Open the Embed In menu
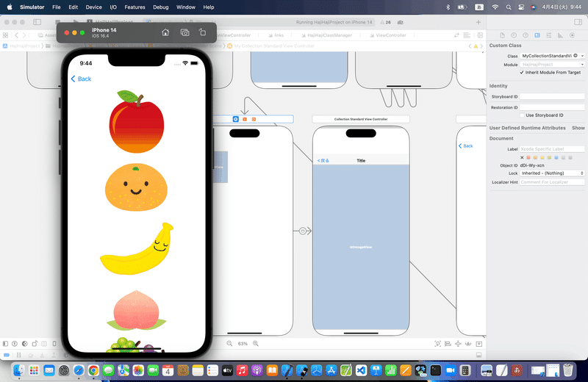The height and width of the screenshot is (382, 588). tap(479, 344)
